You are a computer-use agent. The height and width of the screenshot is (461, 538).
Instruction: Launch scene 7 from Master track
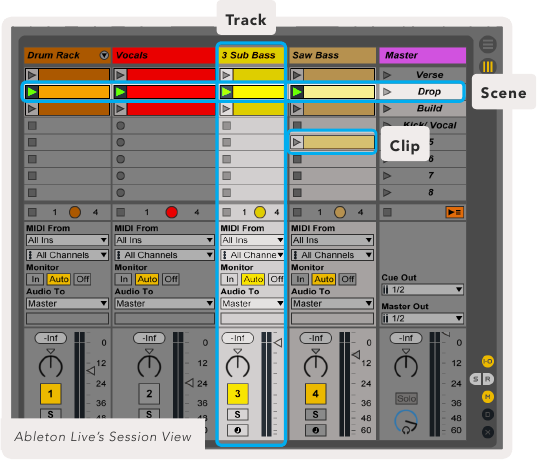pos(387,176)
